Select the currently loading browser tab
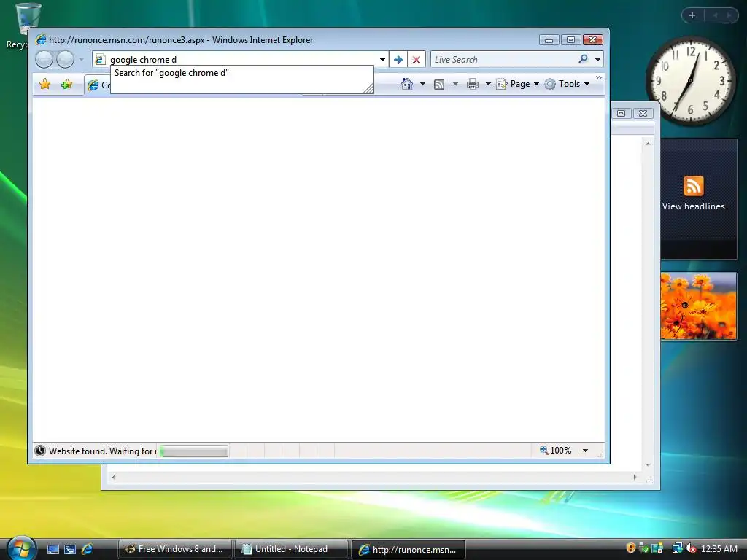Viewport: 747px width, 560px height. click(x=98, y=85)
